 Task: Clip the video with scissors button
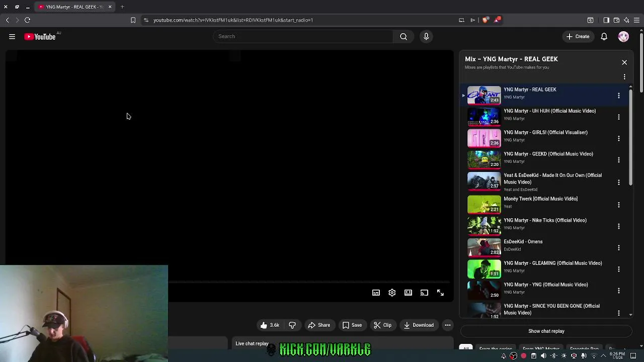pos(382,325)
